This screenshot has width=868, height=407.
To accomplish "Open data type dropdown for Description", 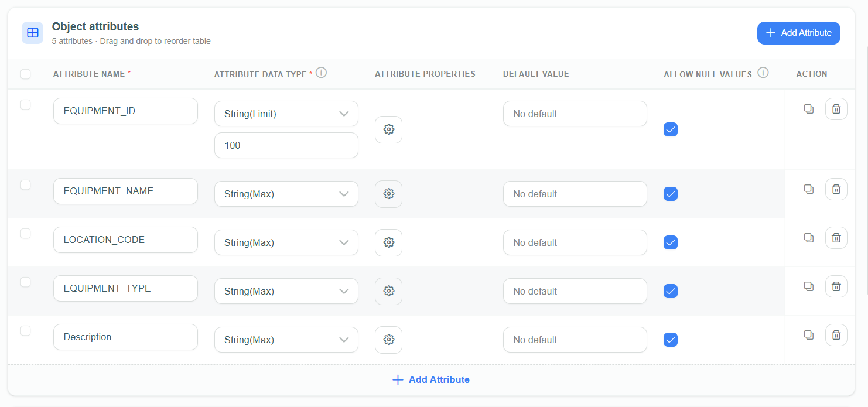I will pyautogui.click(x=286, y=340).
